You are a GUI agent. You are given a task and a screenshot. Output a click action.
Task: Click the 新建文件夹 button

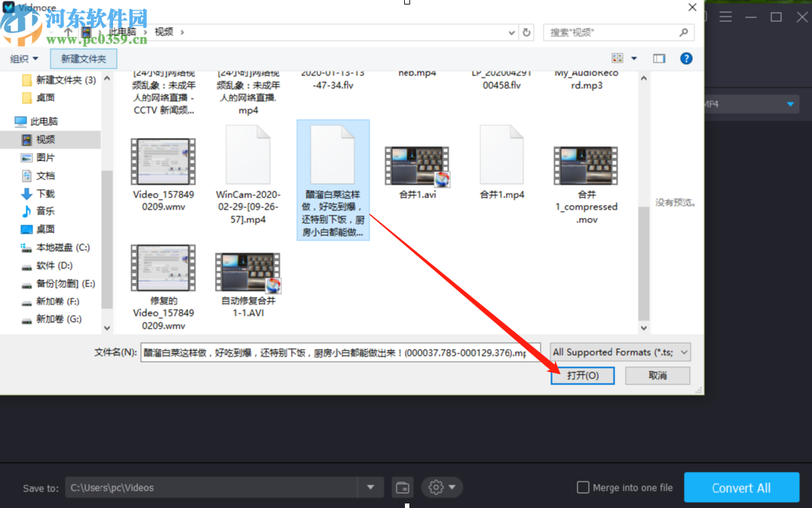83,58
